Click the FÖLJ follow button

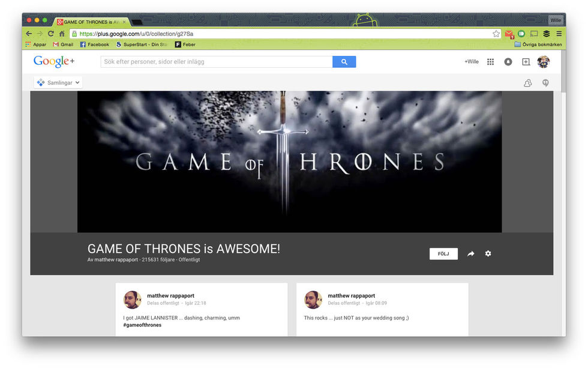tap(443, 254)
